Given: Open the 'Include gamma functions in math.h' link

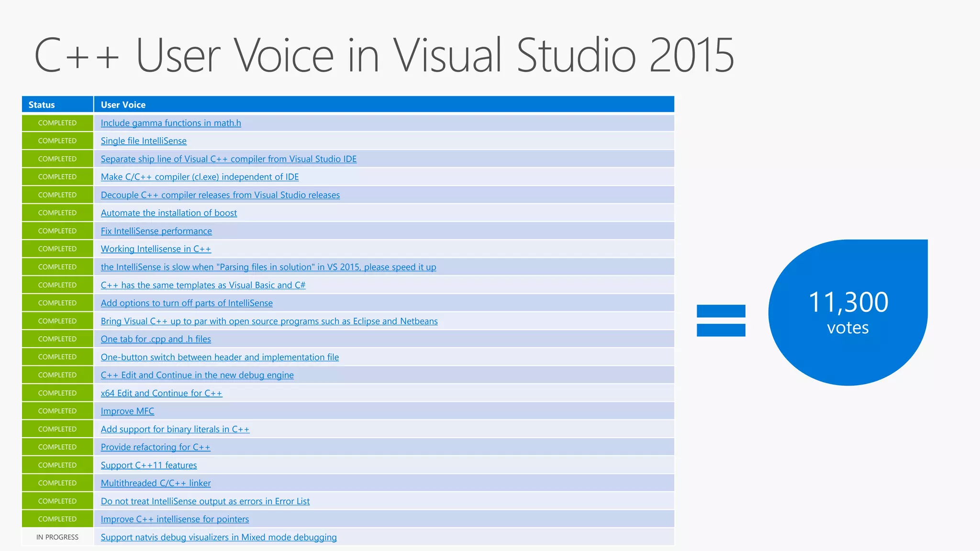Looking at the screenshot, I should coord(171,123).
